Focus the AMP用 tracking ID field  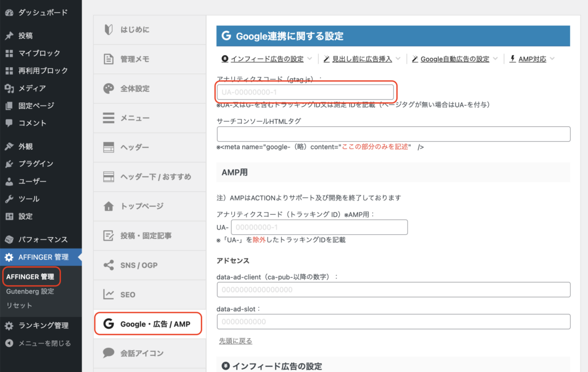[319, 227]
